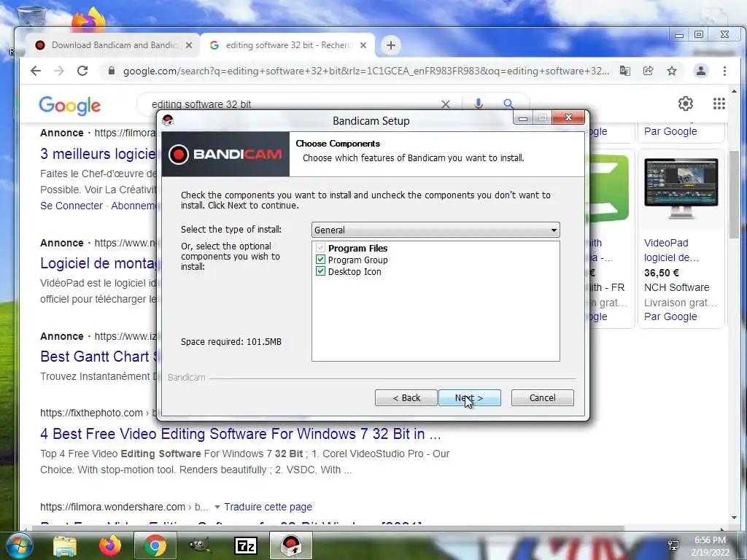
Task: Open the Logiciel de montage ad link
Action: click(98, 263)
